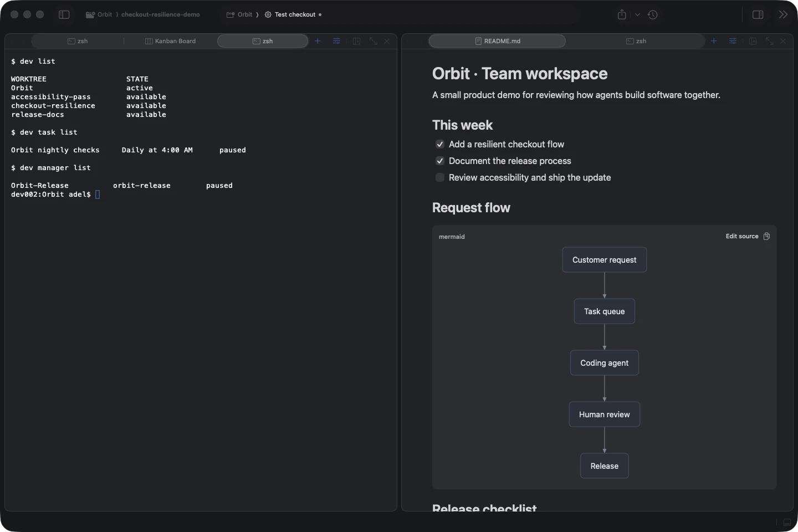798x532 pixels.
Task: Click the Task queue diagram node
Action: [605, 311]
